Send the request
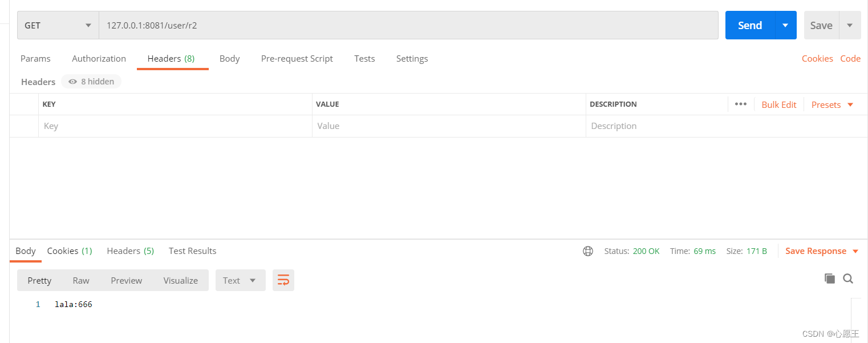Image resolution: width=868 pixels, height=343 pixels. (750, 25)
